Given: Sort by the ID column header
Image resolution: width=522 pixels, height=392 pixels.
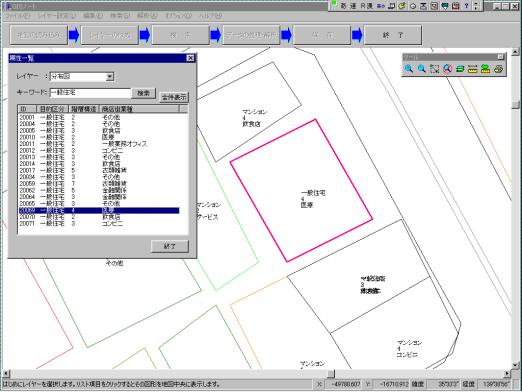Looking at the screenshot, I should (27, 109).
